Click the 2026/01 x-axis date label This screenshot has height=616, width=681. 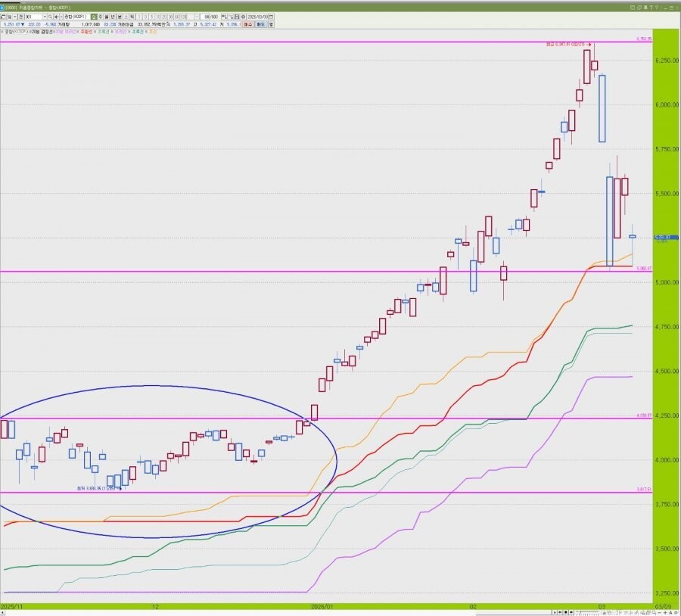[x=322, y=606]
